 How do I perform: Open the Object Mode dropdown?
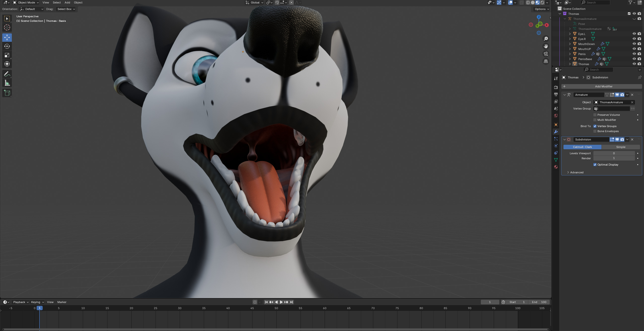[x=26, y=3]
